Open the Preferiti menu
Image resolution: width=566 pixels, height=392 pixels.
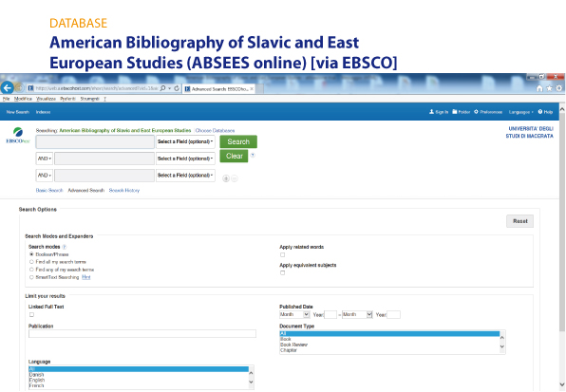tap(67, 99)
